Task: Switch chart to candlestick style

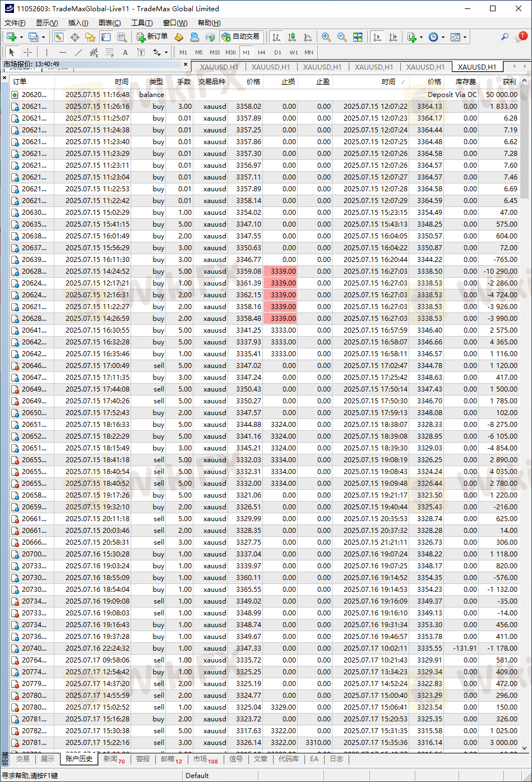Action: pyautogui.click(x=292, y=37)
